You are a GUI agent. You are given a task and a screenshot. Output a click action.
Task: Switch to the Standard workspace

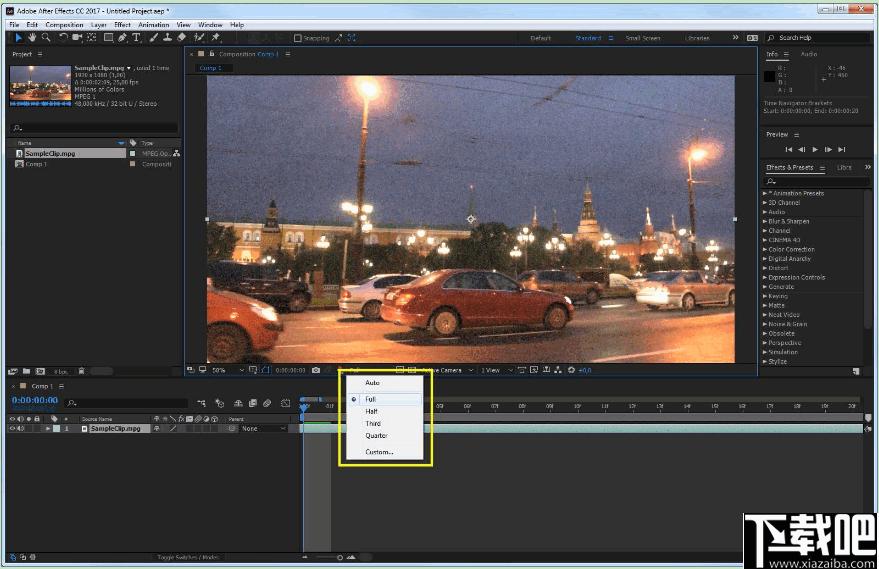pyautogui.click(x=588, y=38)
